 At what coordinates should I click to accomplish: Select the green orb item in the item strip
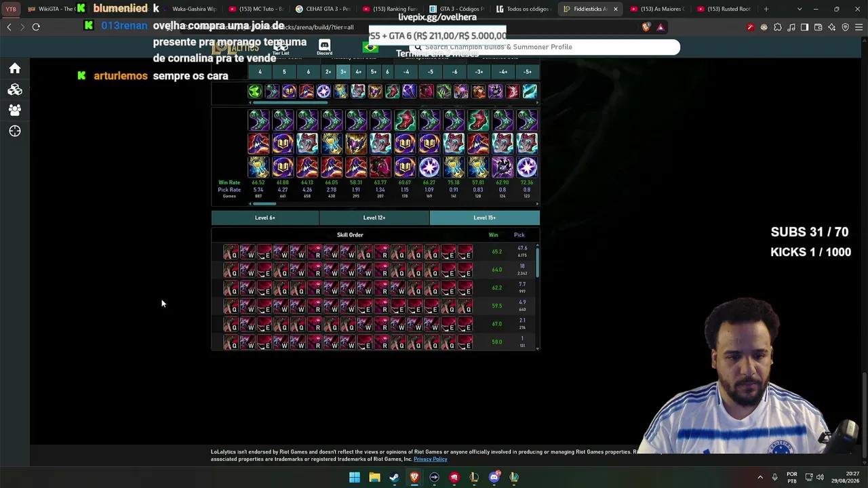coord(255,91)
